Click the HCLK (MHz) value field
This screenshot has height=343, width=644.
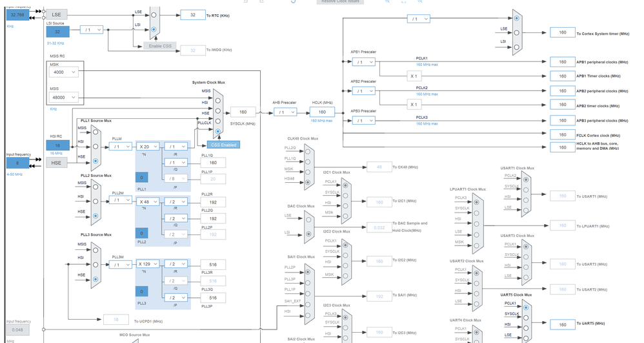[322, 112]
